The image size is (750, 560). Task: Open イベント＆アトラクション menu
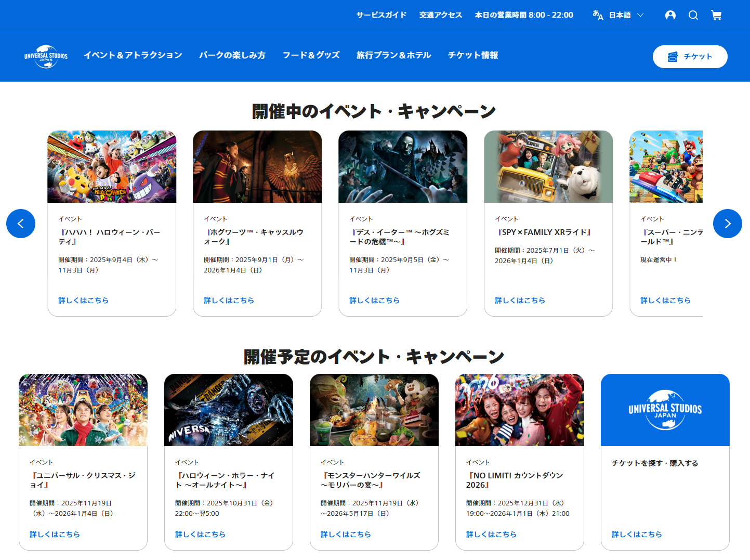pyautogui.click(x=133, y=55)
